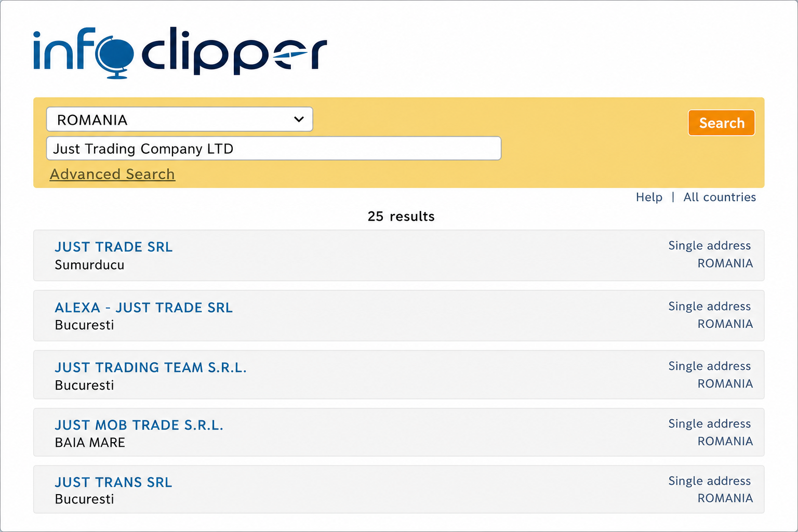
Task: Click the Sumurducu location text
Action: [x=89, y=265]
